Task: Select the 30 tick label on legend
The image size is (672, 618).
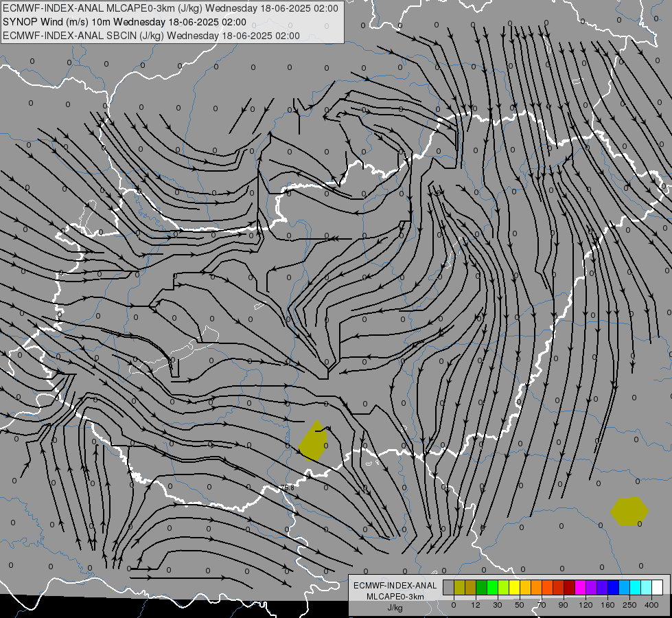Action: (498, 605)
